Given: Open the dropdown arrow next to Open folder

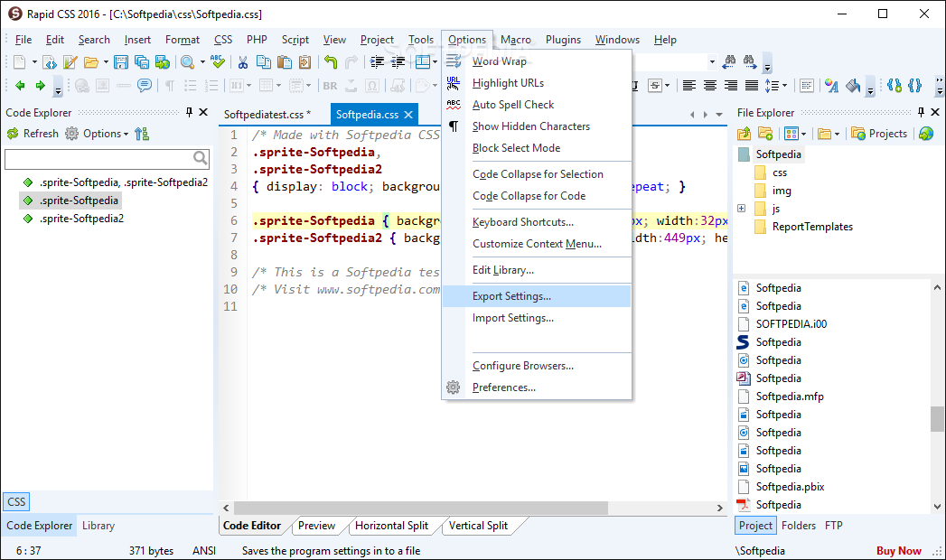Looking at the screenshot, I should click(x=106, y=62).
